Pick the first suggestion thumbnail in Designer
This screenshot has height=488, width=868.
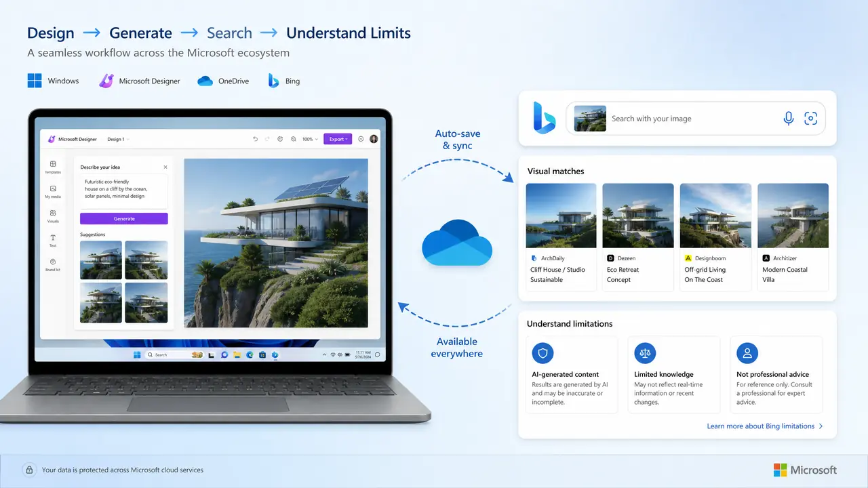(101, 260)
